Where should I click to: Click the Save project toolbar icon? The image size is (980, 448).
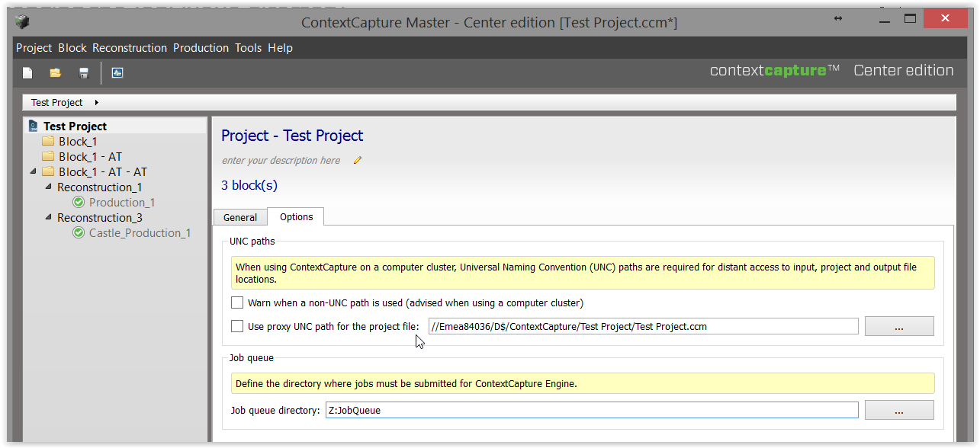point(84,73)
